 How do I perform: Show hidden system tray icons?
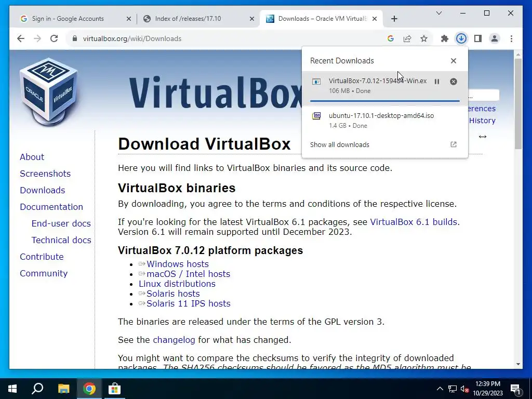pyautogui.click(x=440, y=389)
